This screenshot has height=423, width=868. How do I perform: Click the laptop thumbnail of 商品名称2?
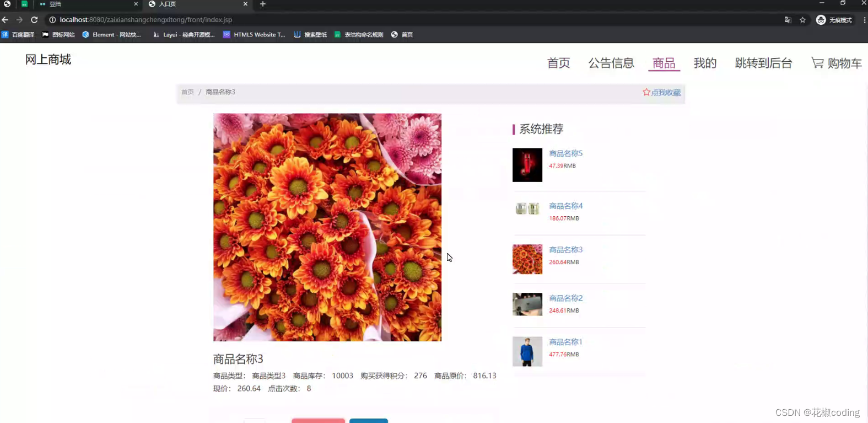pos(527,304)
